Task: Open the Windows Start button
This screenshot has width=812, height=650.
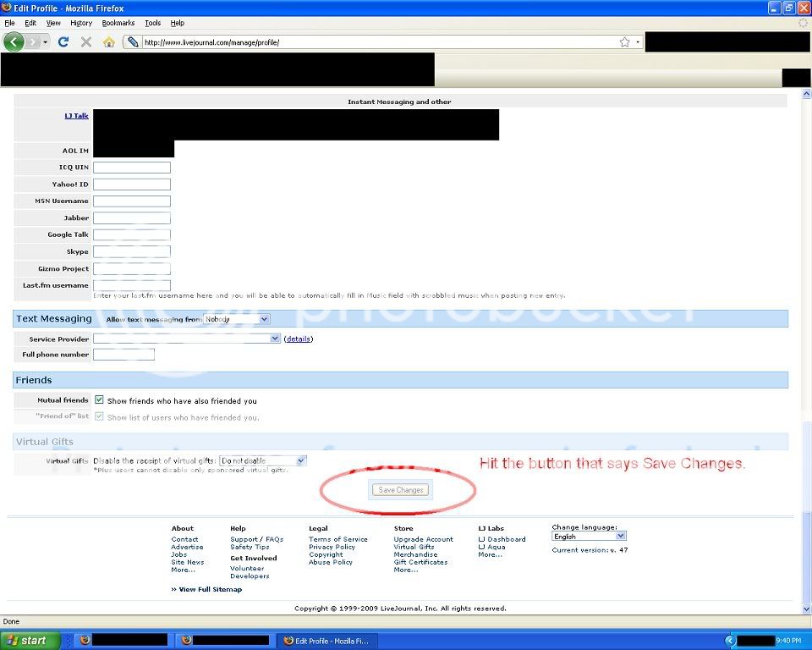Action: tap(30, 641)
